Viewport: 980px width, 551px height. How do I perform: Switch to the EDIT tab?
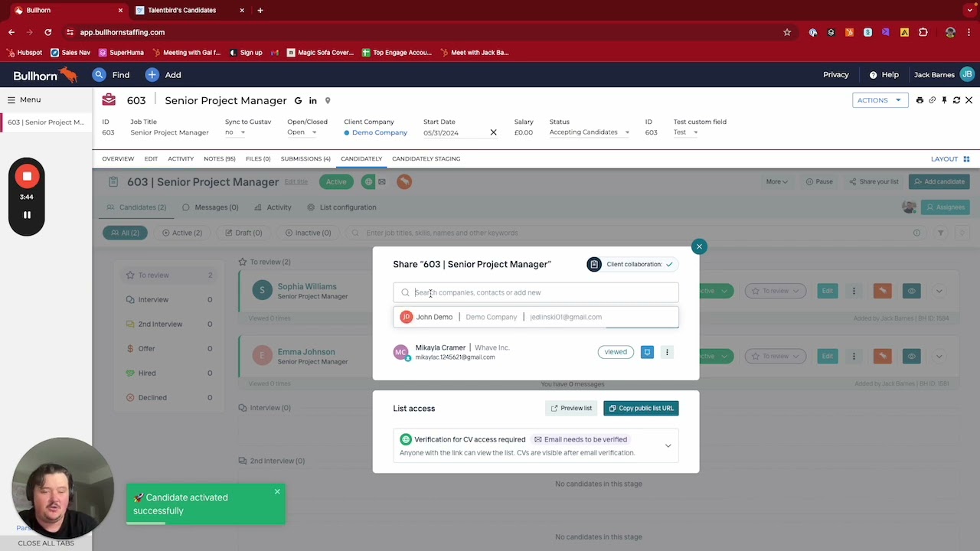[151, 159]
